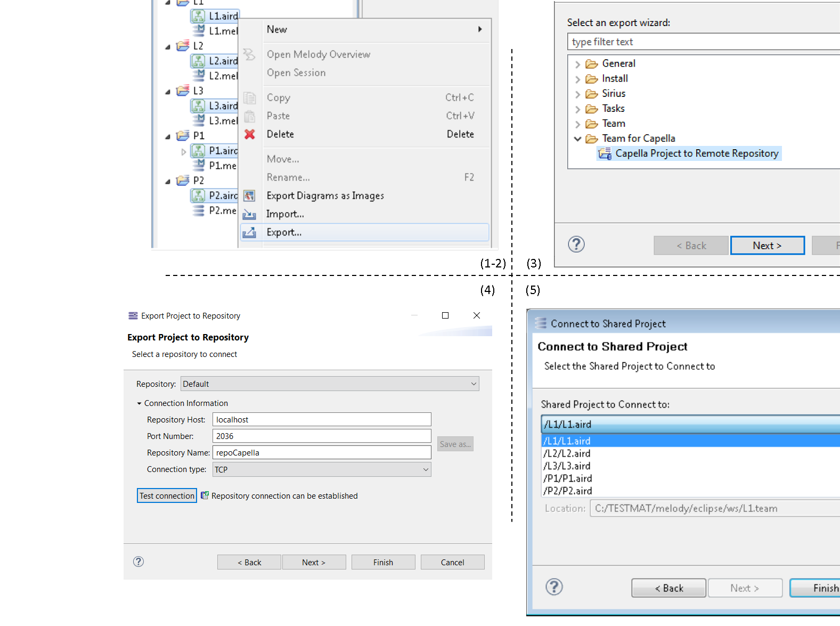The width and height of the screenshot is (840, 626).
Task: Click the Capella Project to Remote Repository icon
Action: pos(605,154)
